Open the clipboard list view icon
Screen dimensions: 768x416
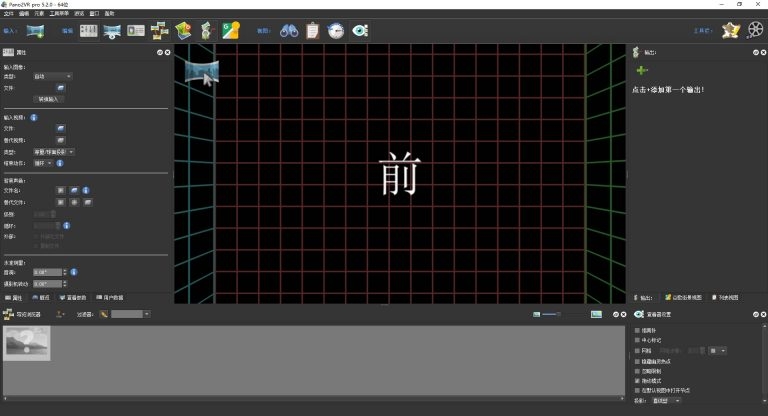[312, 31]
